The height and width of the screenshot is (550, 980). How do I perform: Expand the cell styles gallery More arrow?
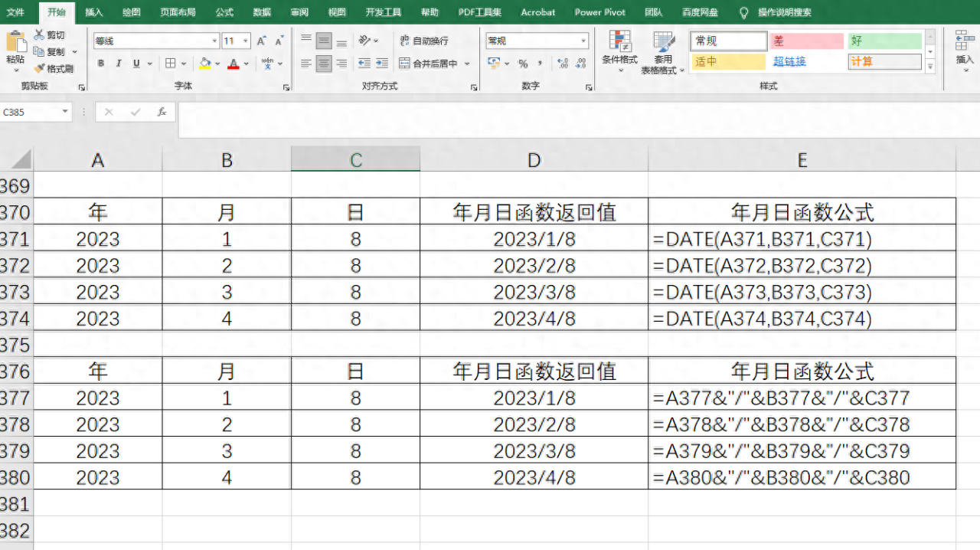coord(930,67)
